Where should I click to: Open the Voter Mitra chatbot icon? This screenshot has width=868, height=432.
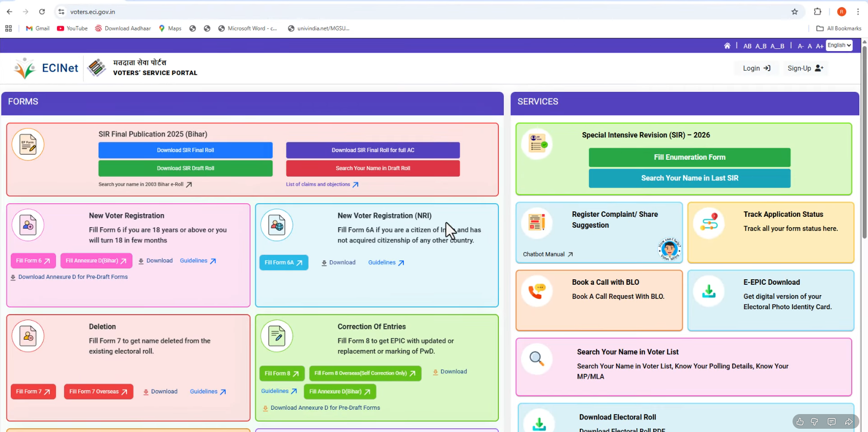click(669, 249)
